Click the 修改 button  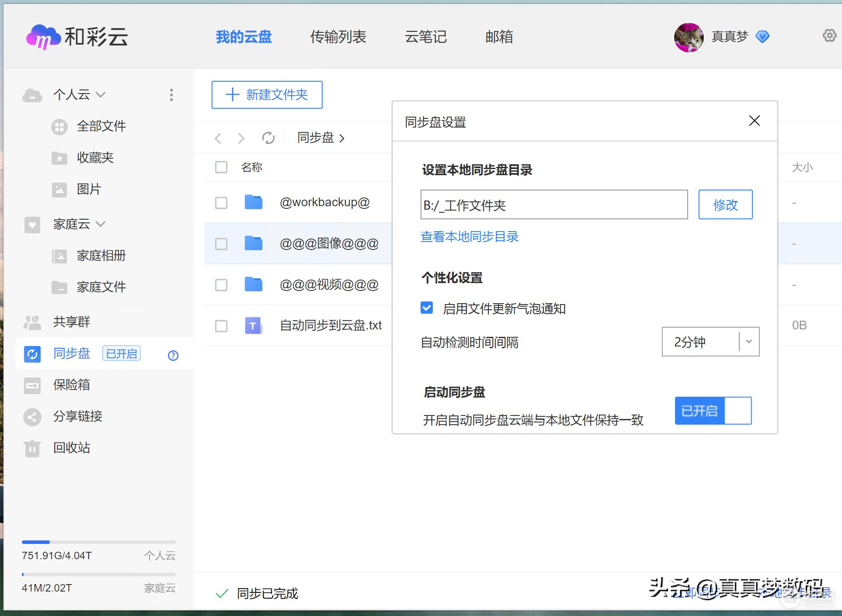[x=725, y=204]
